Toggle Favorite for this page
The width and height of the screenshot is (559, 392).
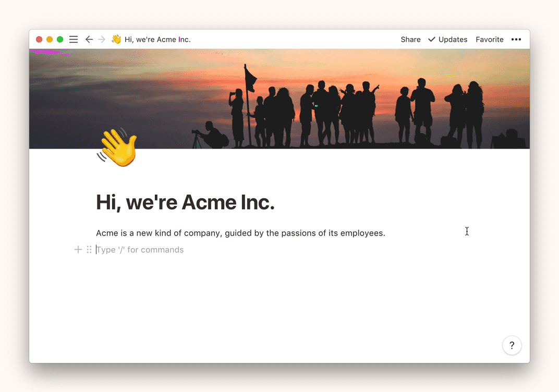tap(489, 40)
